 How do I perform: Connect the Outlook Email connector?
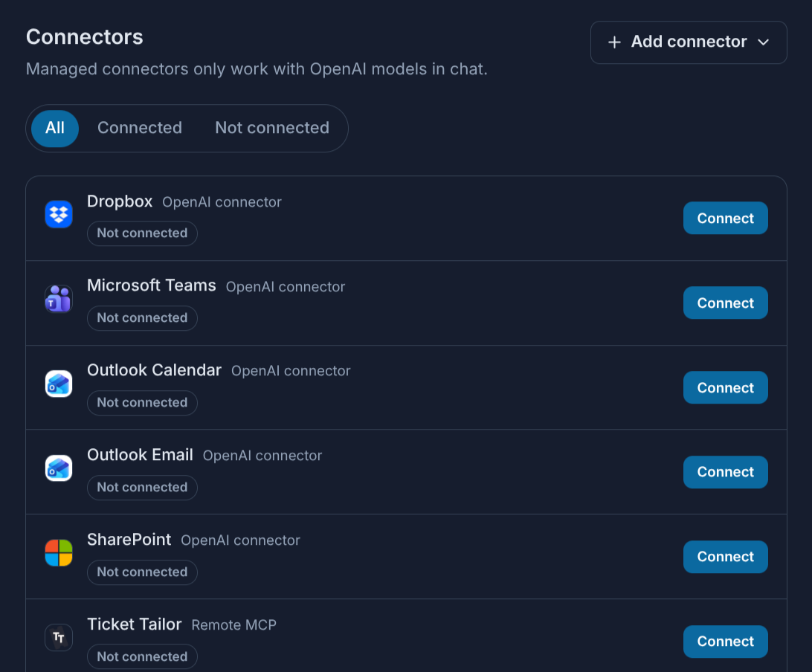pos(725,472)
